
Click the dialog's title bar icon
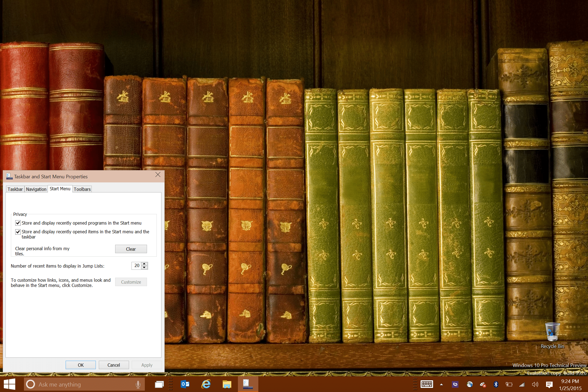(9, 176)
